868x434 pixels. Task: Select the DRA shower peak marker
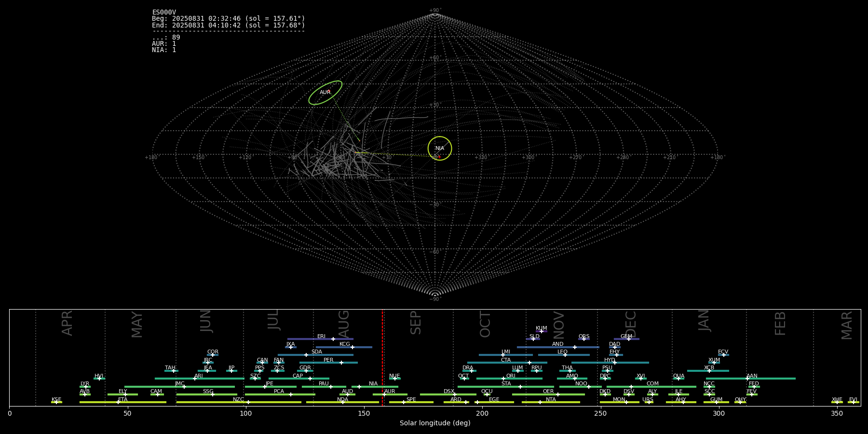472,371
